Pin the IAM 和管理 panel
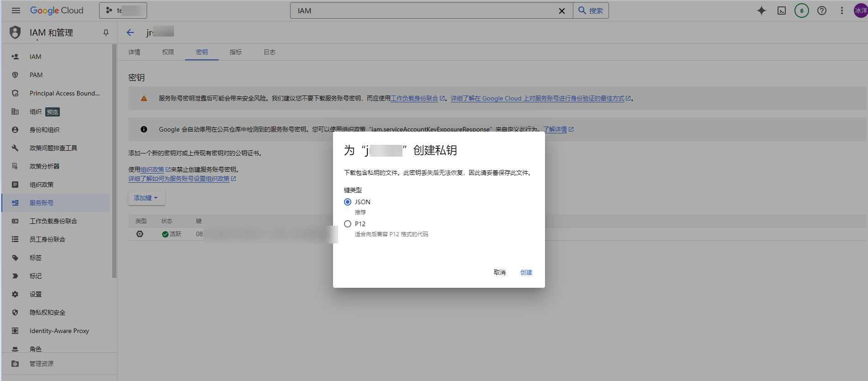 [106, 32]
